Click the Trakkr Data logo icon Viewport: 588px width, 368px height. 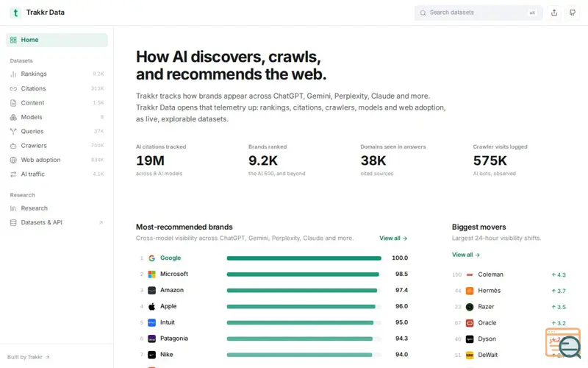tap(15, 13)
